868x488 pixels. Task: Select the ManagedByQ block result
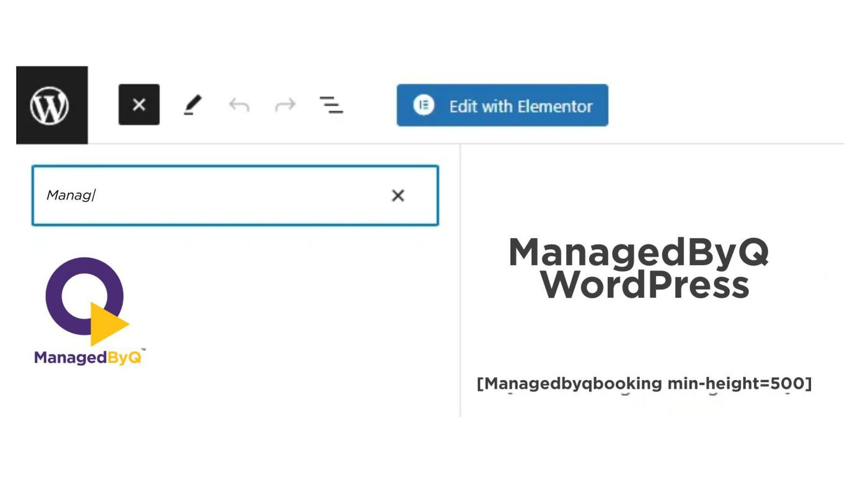tap(89, 311)
